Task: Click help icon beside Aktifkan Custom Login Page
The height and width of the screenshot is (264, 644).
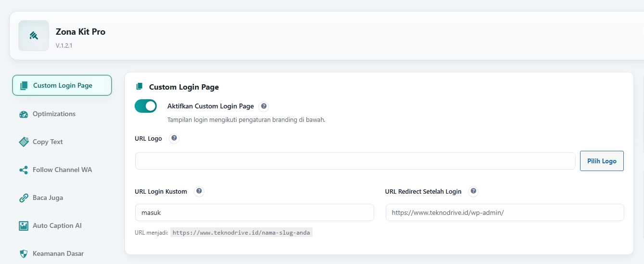Action: coord(264,106)
